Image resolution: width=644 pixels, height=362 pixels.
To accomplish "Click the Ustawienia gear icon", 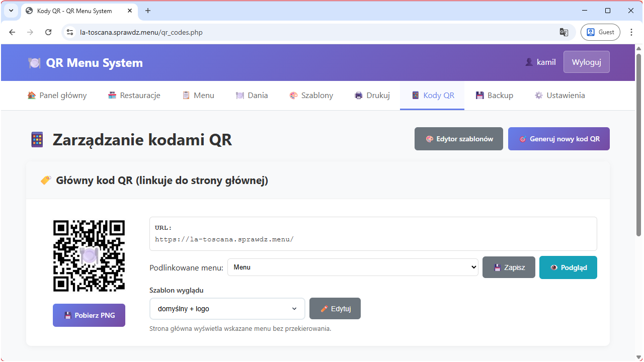I will tap(538, 95).
